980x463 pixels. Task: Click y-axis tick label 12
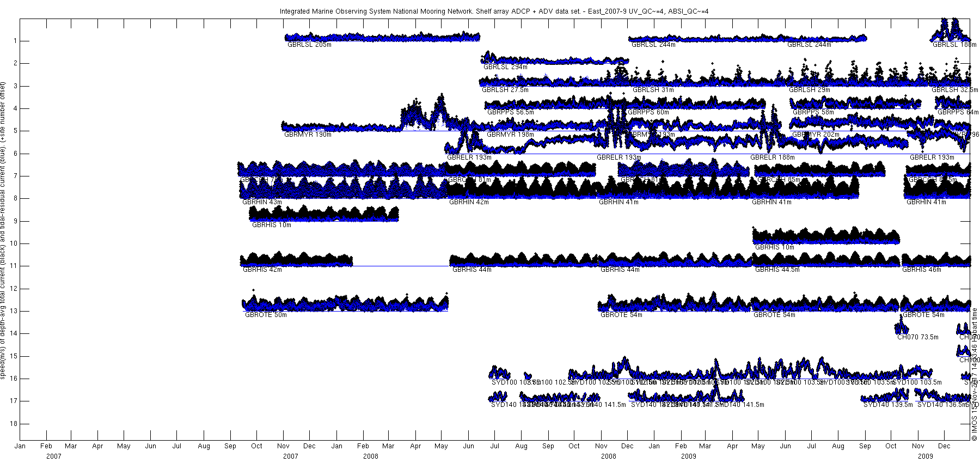[14, 289]
